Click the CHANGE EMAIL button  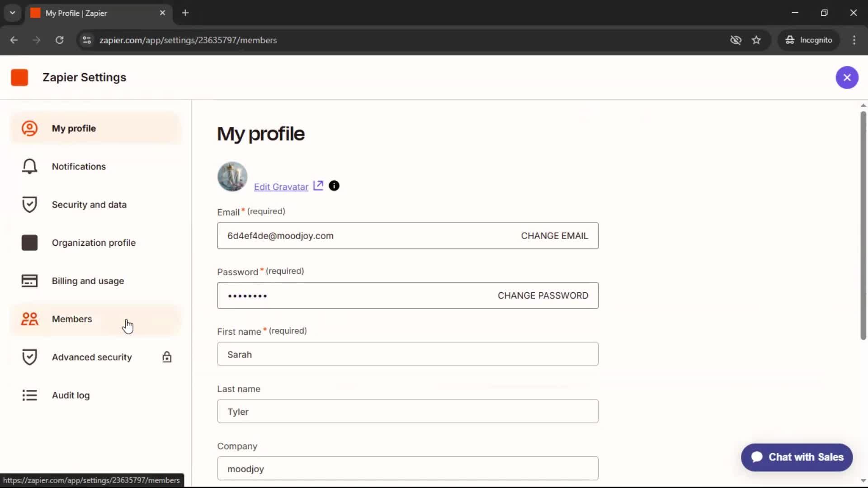coord(554,236)
